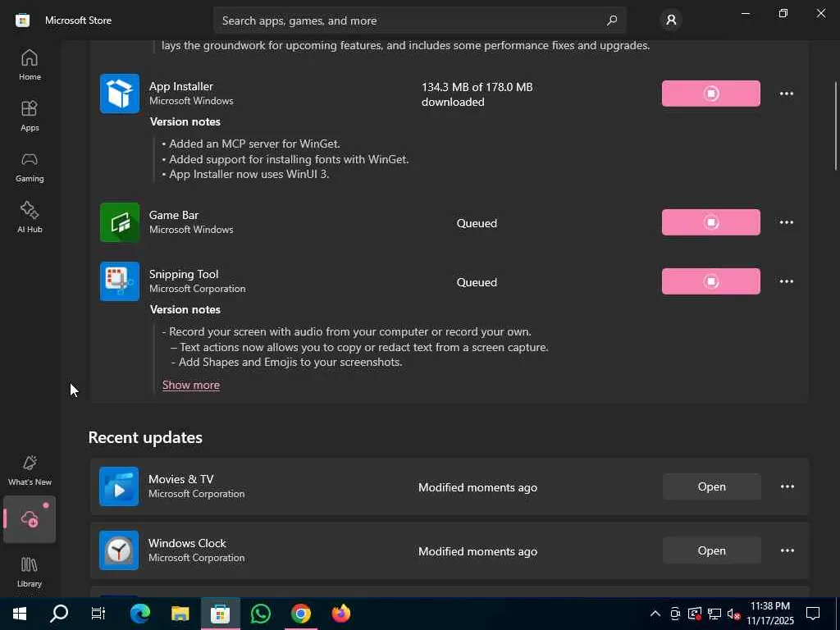Viewport: 840px width, 630px height.
Task: Open the Gaming section
Action: 30,167
